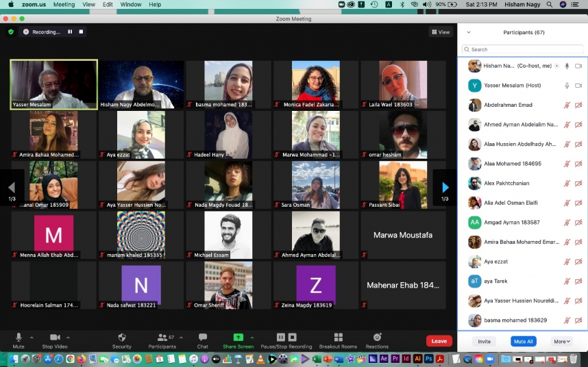Click the red Leave button

pyautogui.click(x=439, y=341)
